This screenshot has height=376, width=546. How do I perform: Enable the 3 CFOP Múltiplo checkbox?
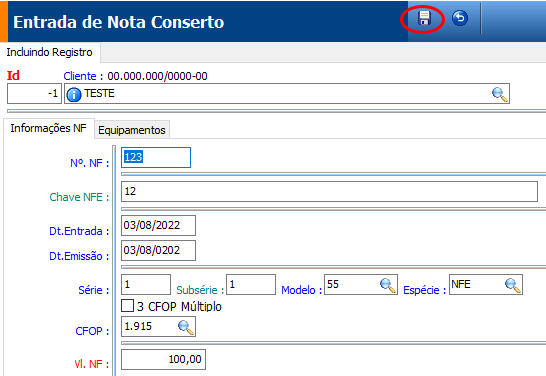[127, 306]
